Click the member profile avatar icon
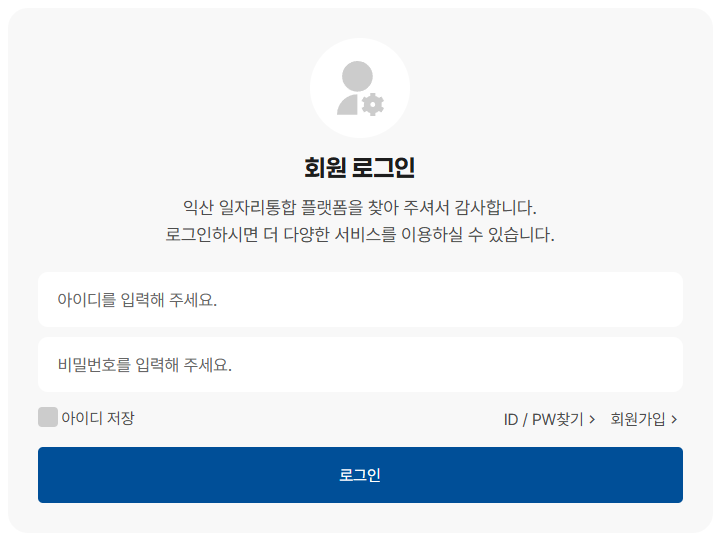The width and height of the screenshot is (720, 541). pos(360,88)
